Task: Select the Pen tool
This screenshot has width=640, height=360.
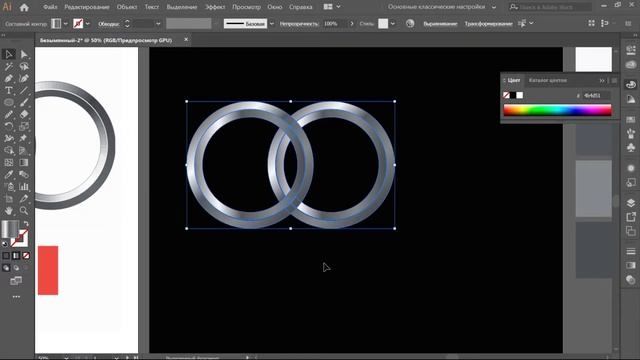Action: coord(9,78)
